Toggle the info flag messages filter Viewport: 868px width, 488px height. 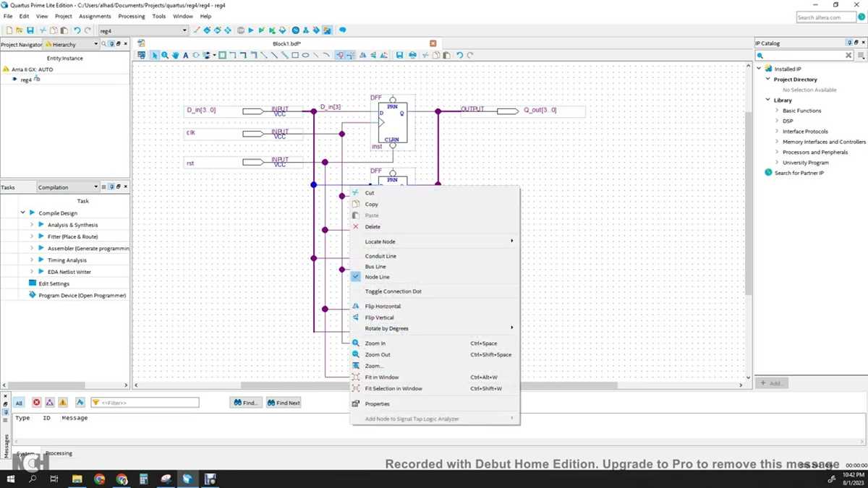80,403
